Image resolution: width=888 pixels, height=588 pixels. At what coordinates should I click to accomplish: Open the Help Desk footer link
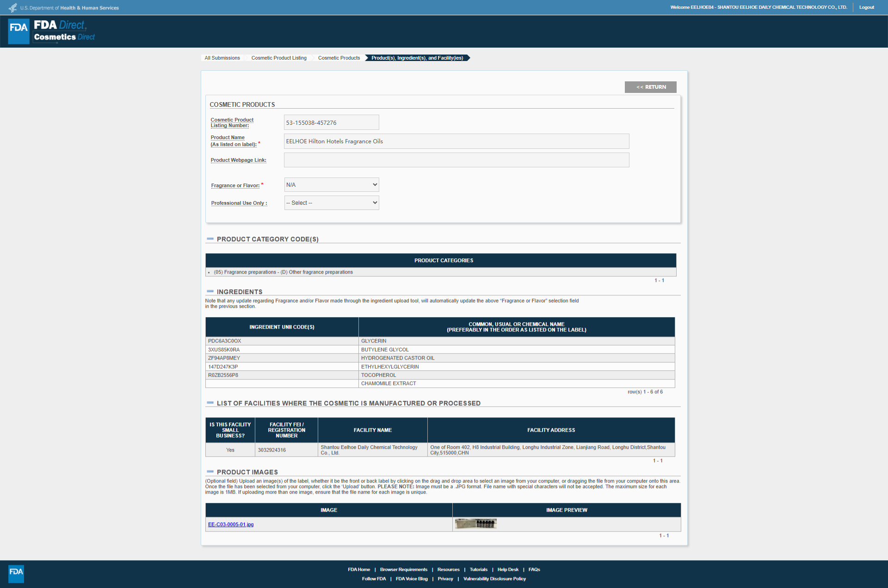click(x=508, y=570)
